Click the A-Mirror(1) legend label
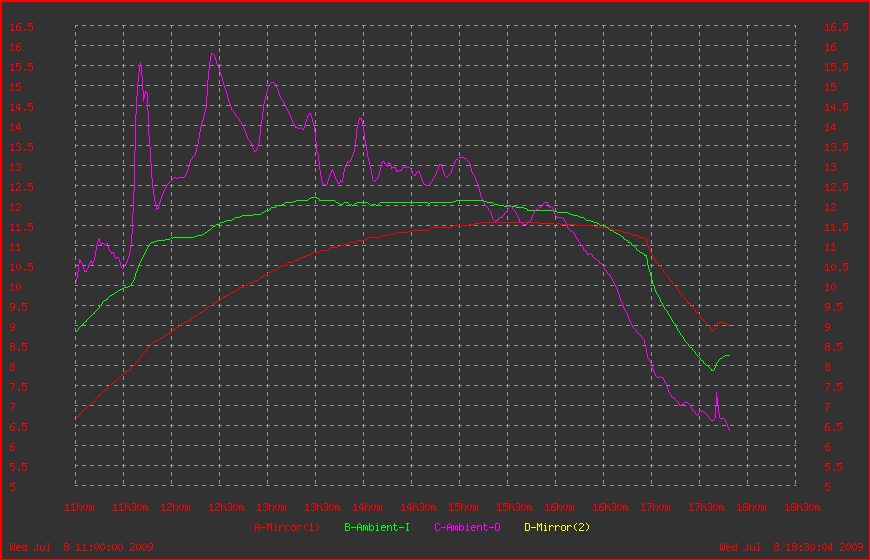This screenshot has height=560, width=870. pos(287,527)
